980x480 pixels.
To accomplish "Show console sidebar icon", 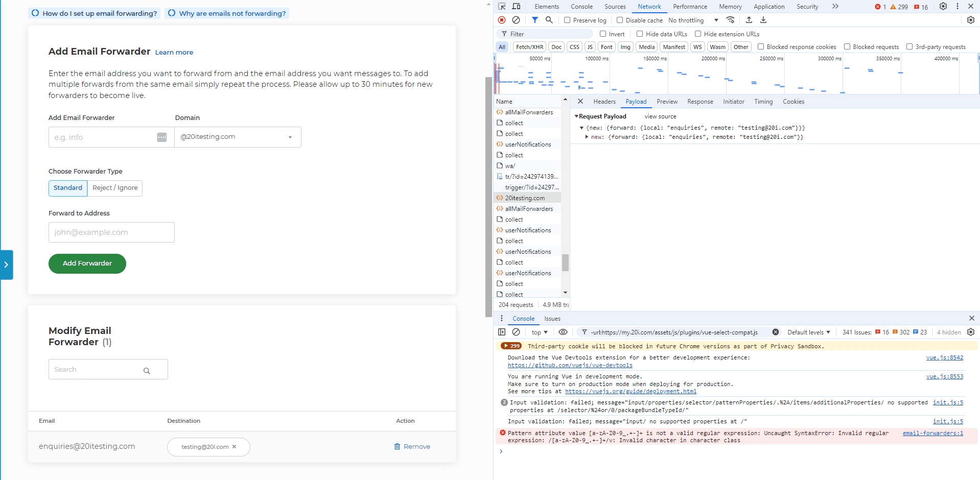I will pyautogui.click(x=502, y=332).
